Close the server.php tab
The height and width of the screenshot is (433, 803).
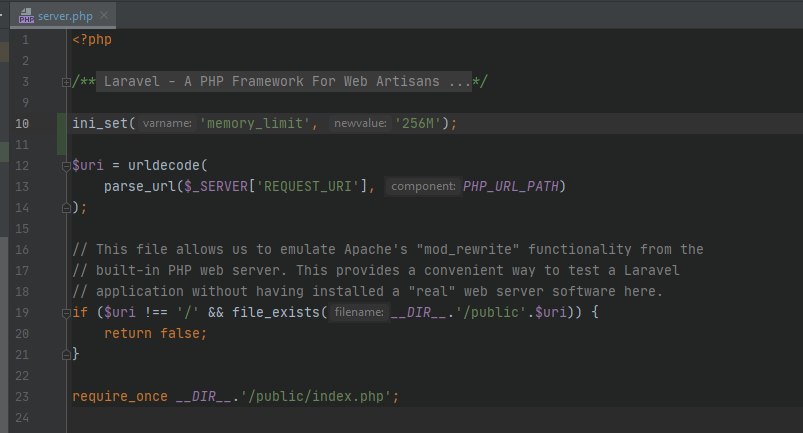(104, 15)
